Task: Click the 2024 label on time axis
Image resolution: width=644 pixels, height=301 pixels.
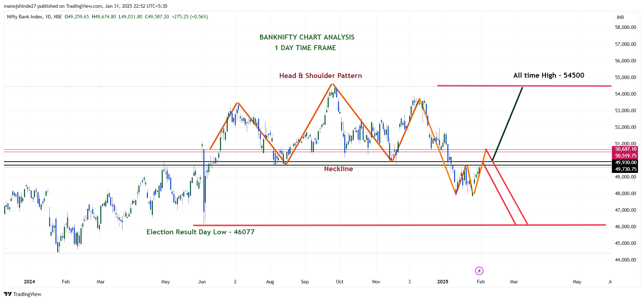Action: [x=29, y=282]
